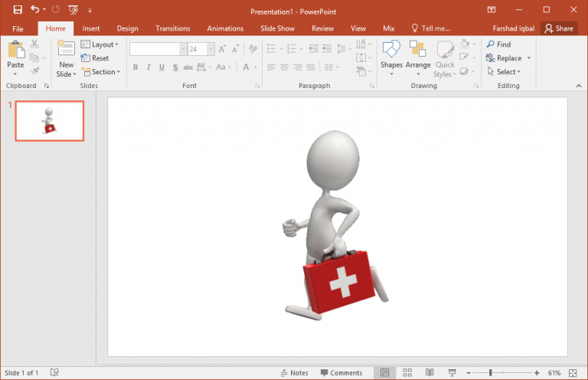
Task: Click the Comments button in status bar
Action: [x=341, y=372]
